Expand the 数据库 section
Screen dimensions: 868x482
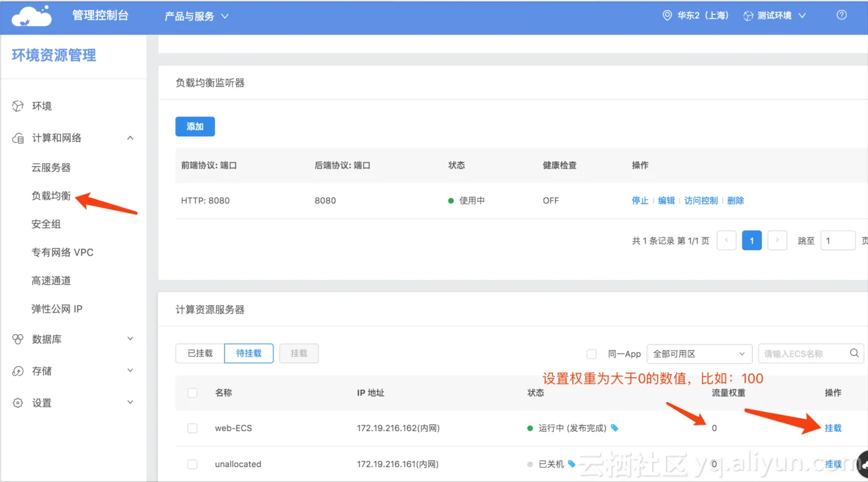pyautogui.click(x=130, y=339)
